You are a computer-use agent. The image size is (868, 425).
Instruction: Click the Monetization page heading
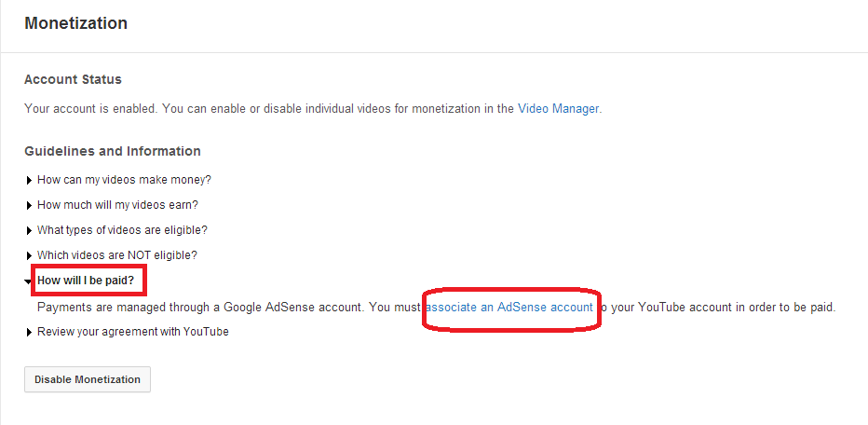[x=75, y=23]
